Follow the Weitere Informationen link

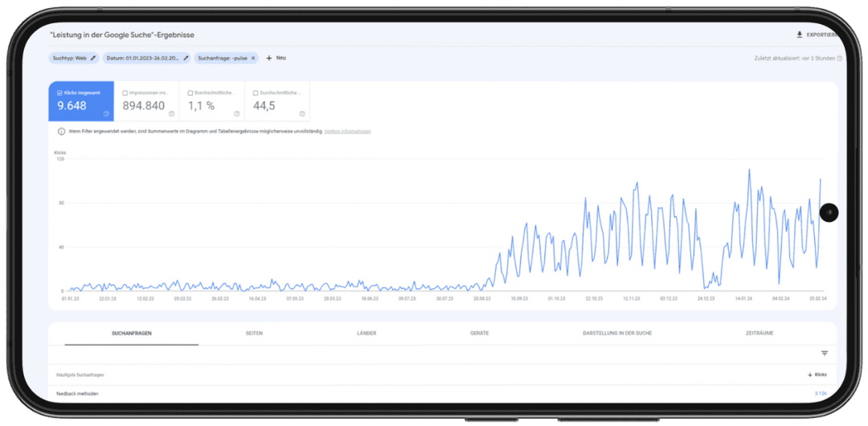(347, 131)
